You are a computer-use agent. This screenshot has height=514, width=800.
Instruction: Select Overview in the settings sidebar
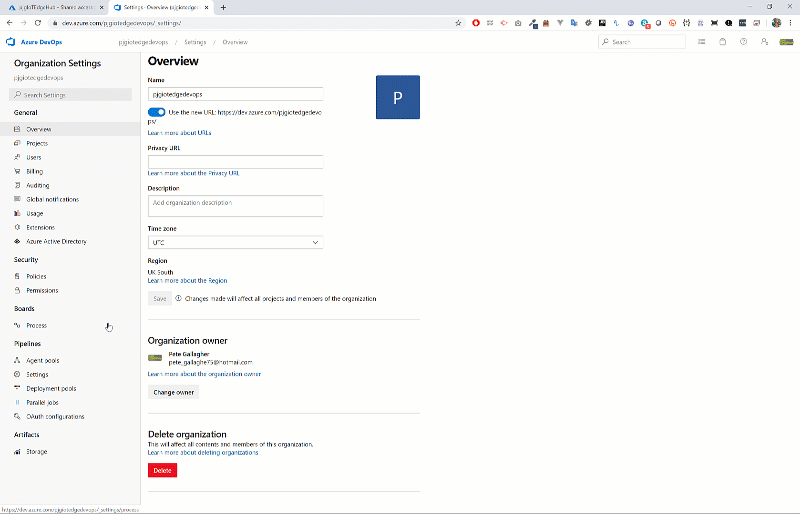[x=70, y=129]
